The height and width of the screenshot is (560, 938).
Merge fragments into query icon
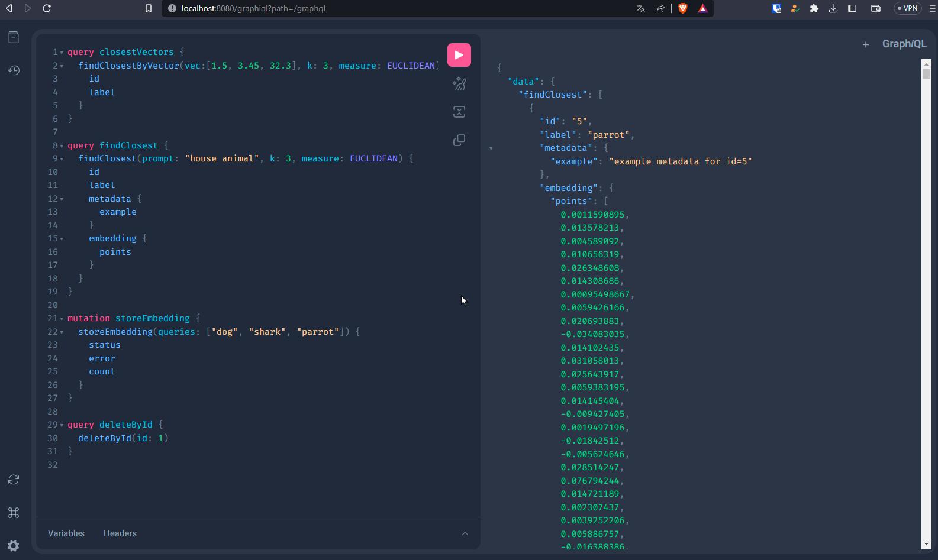(459, 112)
